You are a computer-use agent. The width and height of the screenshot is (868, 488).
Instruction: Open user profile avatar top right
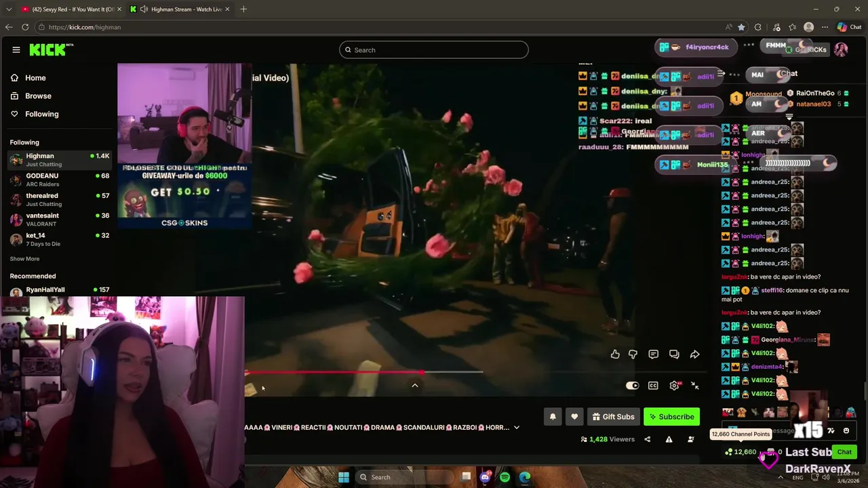point(841,49)
